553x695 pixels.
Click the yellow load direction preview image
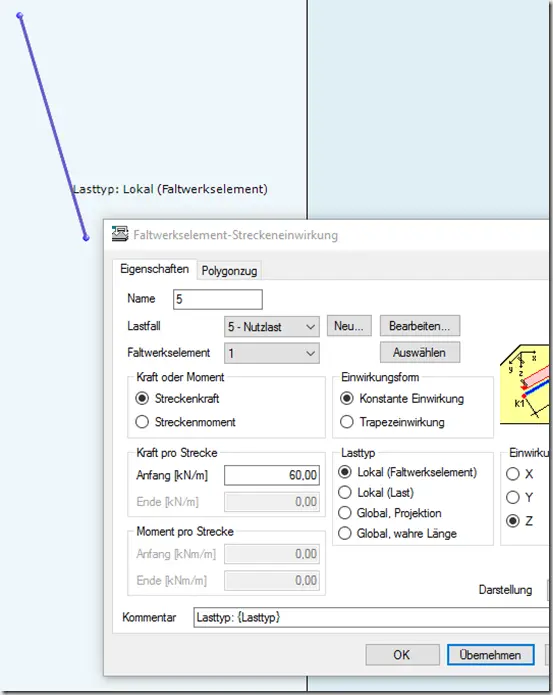point(525,384)
